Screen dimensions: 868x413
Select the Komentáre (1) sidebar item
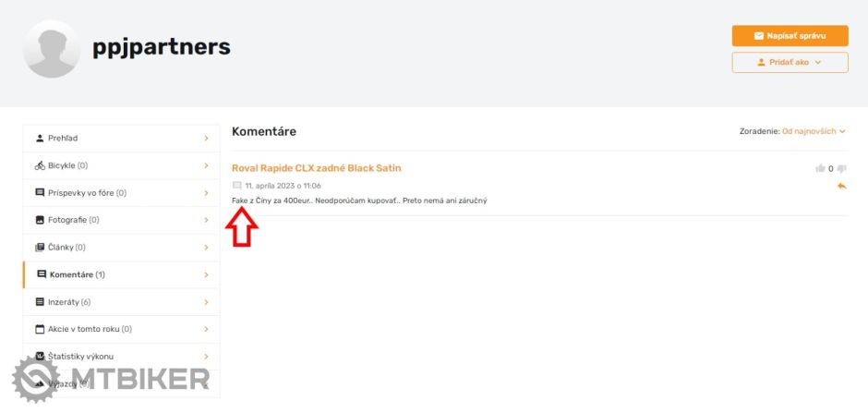[x=78, y=274]
